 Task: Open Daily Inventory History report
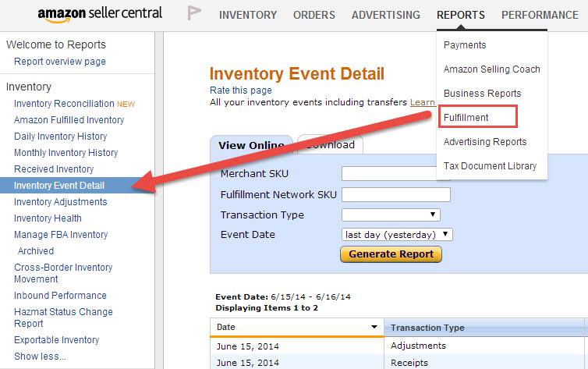pos(60,137)
